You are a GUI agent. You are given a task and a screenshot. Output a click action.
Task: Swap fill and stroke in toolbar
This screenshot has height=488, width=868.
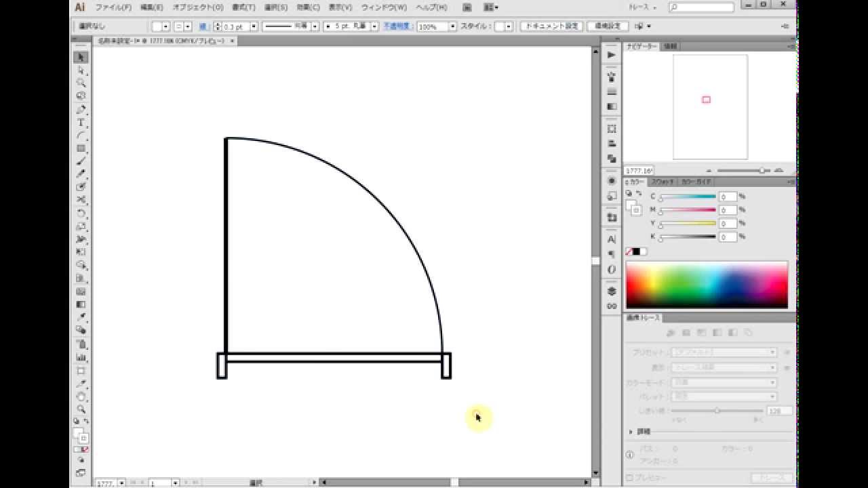pos(86,421)
